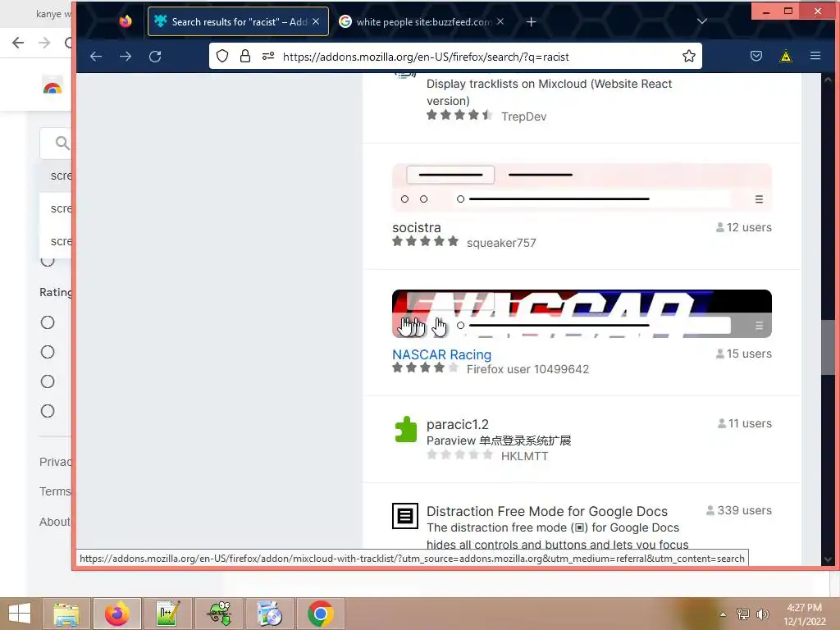The width and height of the screenshot is (840, 630).
Task: Click the Google Chrome taskbar icon
Action: pos(321,614)
